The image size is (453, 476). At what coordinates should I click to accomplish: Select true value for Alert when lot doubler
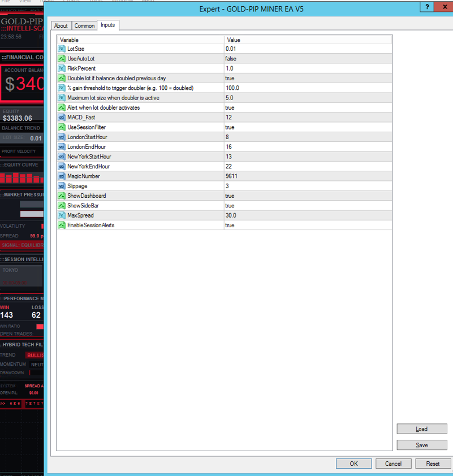pos(230,108)
